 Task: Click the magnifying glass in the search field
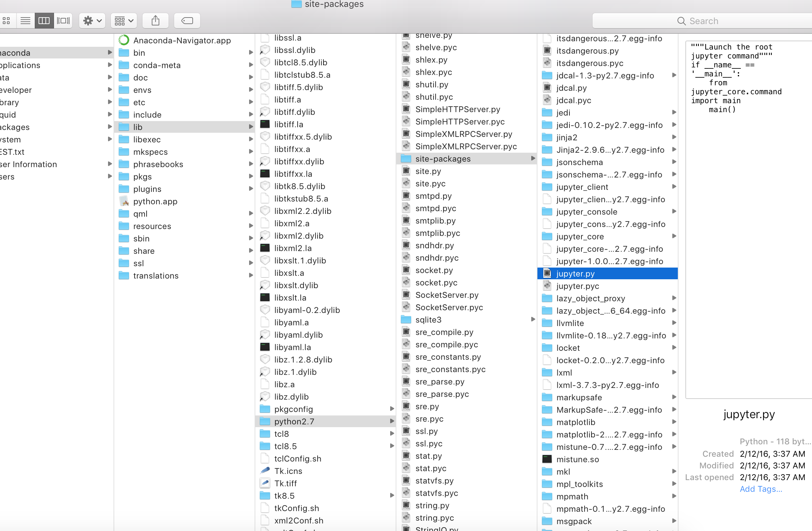click(x=681, y=21)
